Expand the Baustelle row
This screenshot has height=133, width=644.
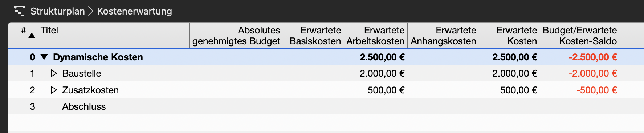pyautogui.click(x=54, y=73)
